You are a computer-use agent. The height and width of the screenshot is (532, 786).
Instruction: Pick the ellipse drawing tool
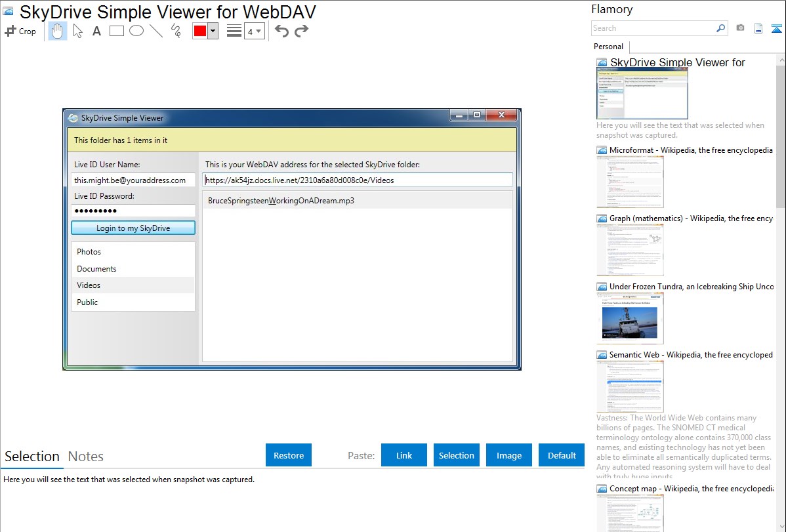136,31
